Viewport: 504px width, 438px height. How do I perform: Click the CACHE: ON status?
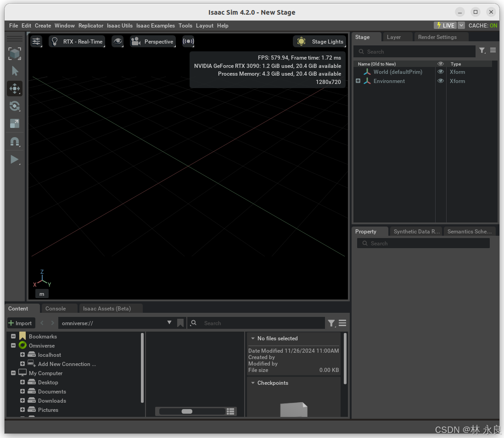coord(482,25)
